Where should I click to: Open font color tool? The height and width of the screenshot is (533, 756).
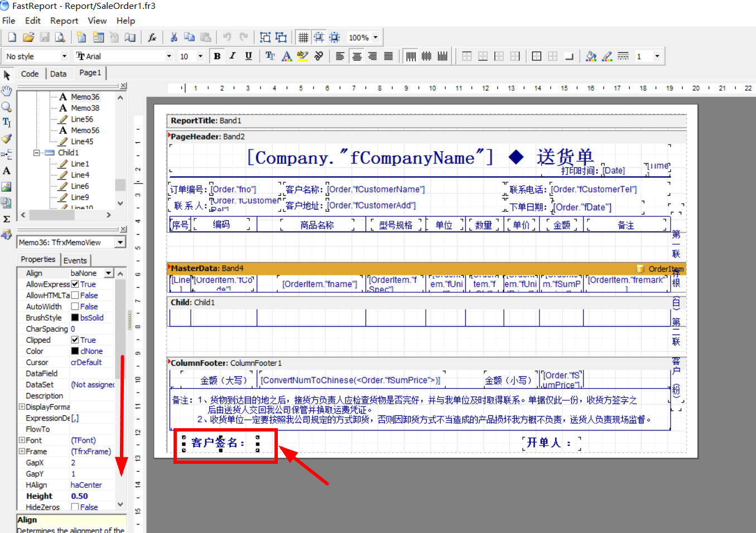point(287,56)
